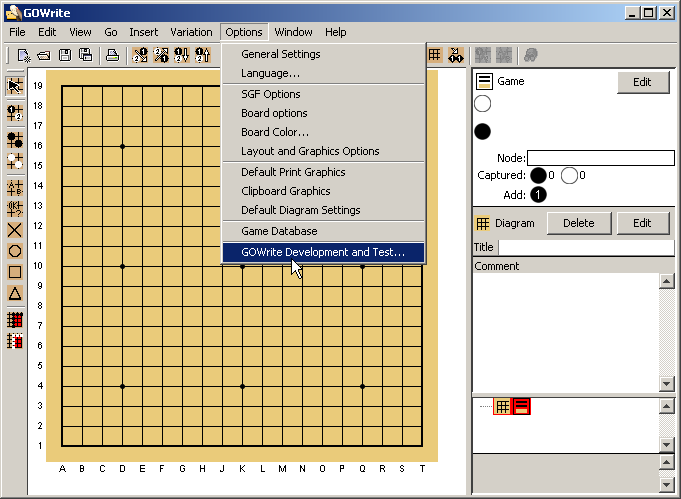Open the Help menu
681x499 pixels.
336,32
